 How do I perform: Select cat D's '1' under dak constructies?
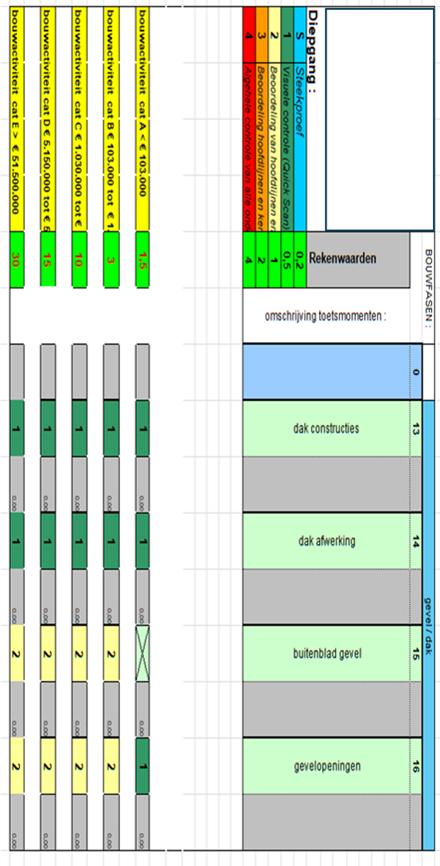(47, 429)
